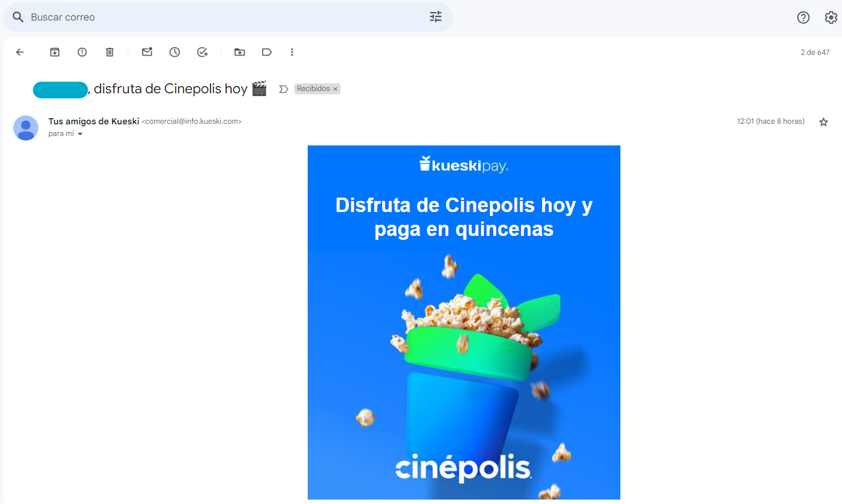Open More options three-dot menu
Image resolution: width=842 pixels, height=504 pixels.
click(x=292, y=52)
